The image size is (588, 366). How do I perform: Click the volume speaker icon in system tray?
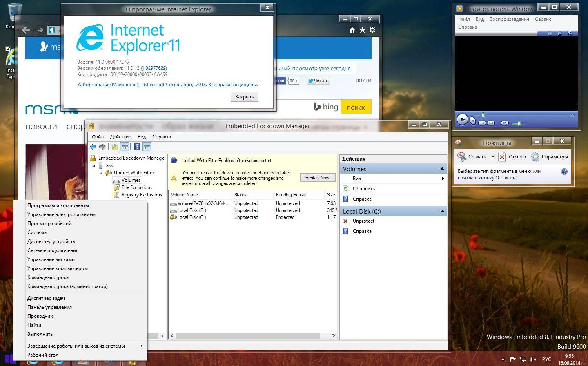click(x=532, y=359)
